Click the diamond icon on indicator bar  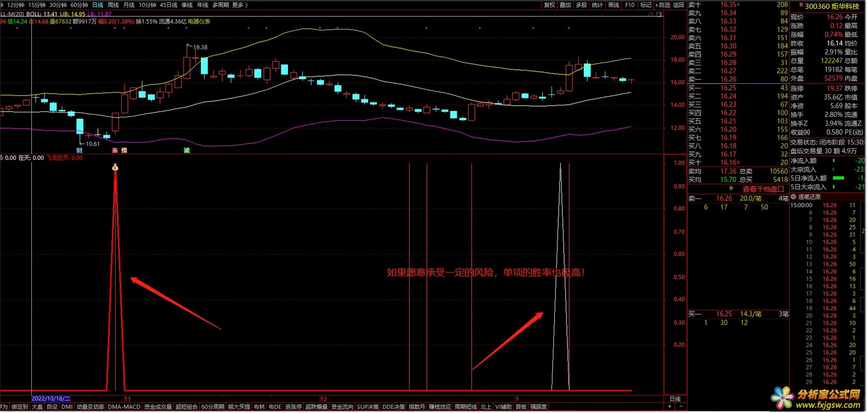tap(651, 14)
